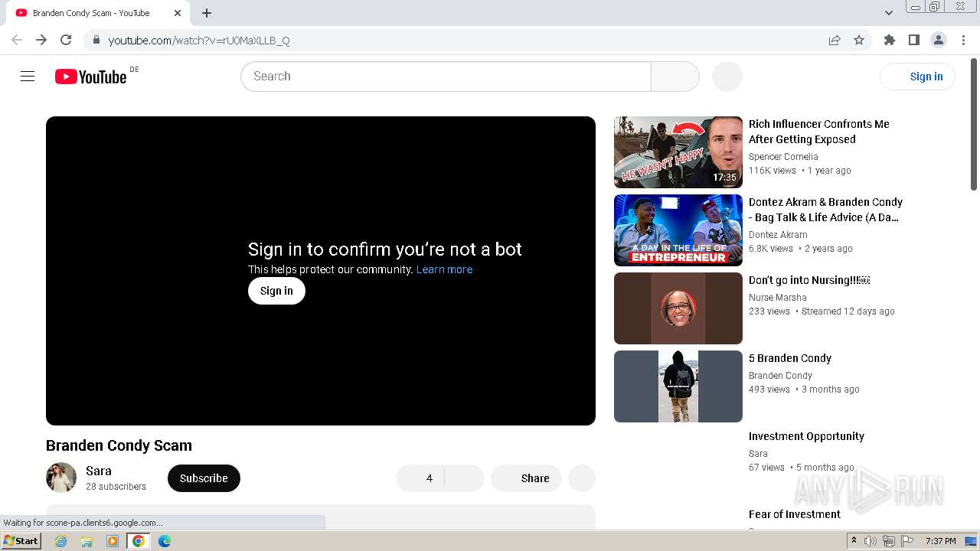The image size is (980, 551).
Task: Open media player taskbar icon
Action: tap(113, 541)
